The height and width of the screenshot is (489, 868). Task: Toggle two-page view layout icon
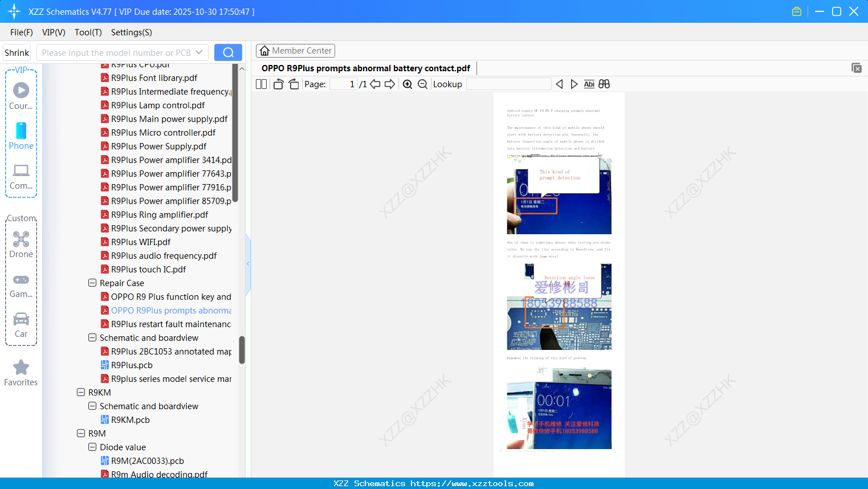pyautogui.click(x=262, y=84)
